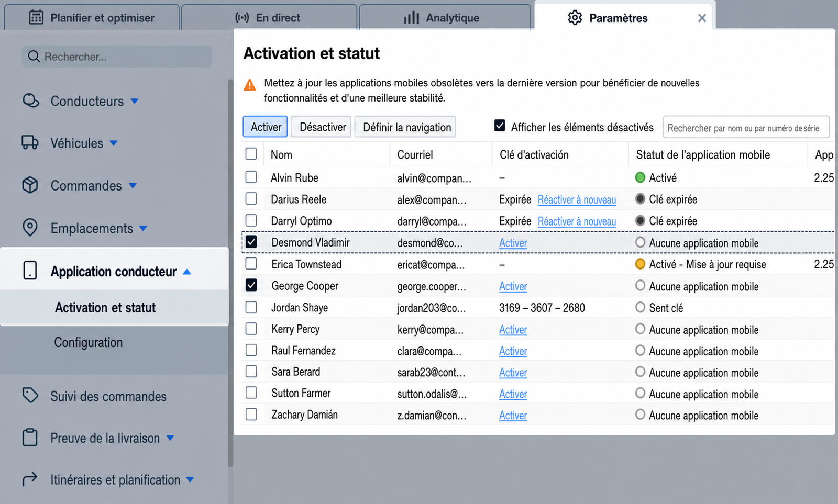Image resolution: width=838 pixels, height=504 pixels.
Task: Close the Paramètres tab
Action: [702, 18]
